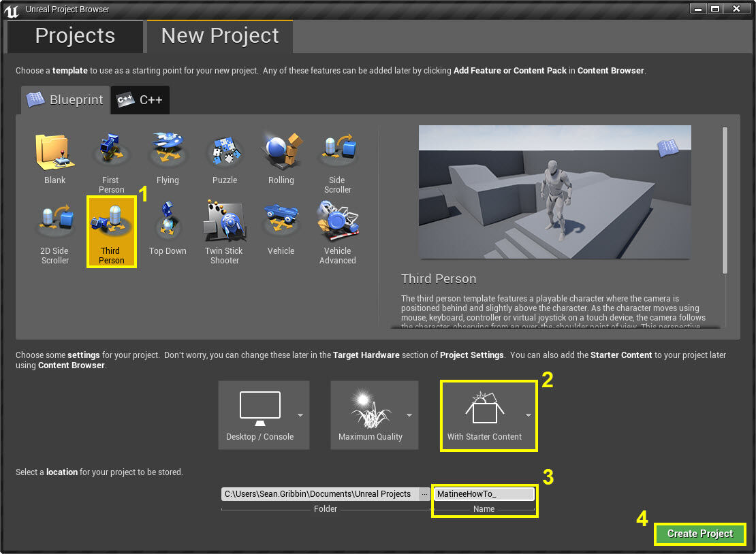This screenshot has height=554, width=756.
Task: Click the Desktop / Console monitor icon
Action: [x=260, y=408]
